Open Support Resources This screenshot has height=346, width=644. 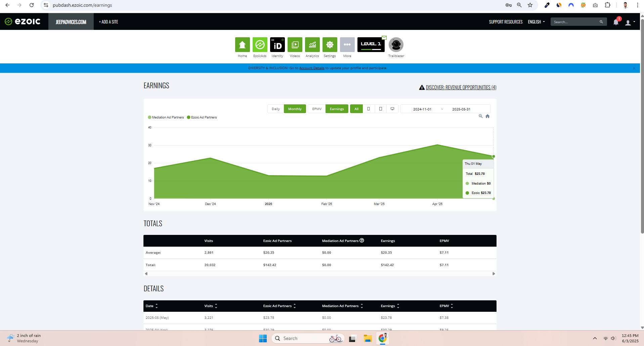[506, 22]
